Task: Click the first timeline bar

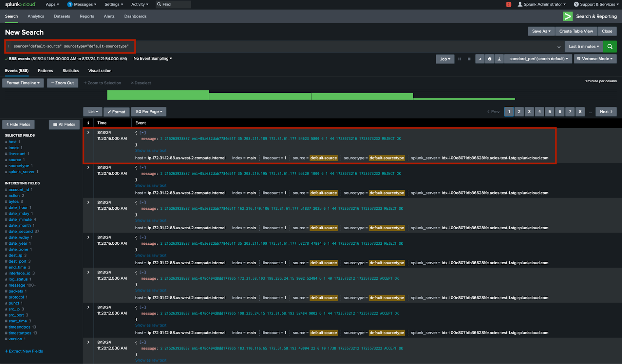Action: coord(158,95)
